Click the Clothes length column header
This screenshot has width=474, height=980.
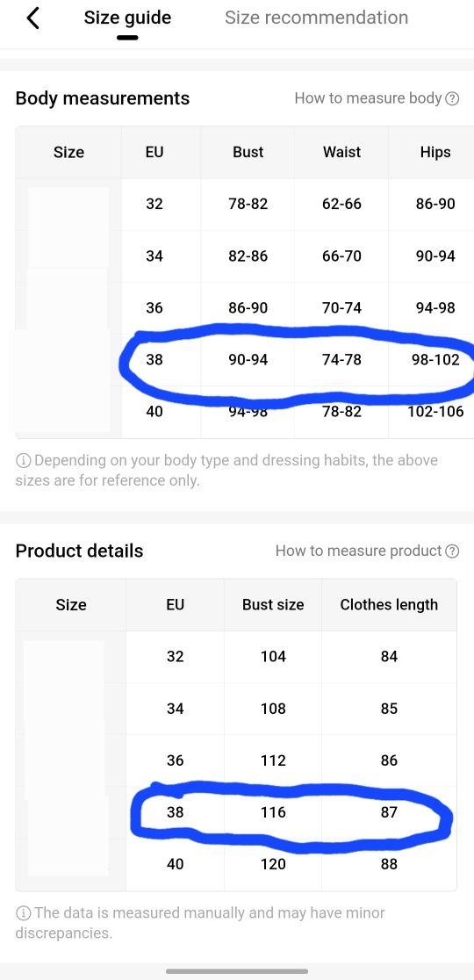click(389, 605)
